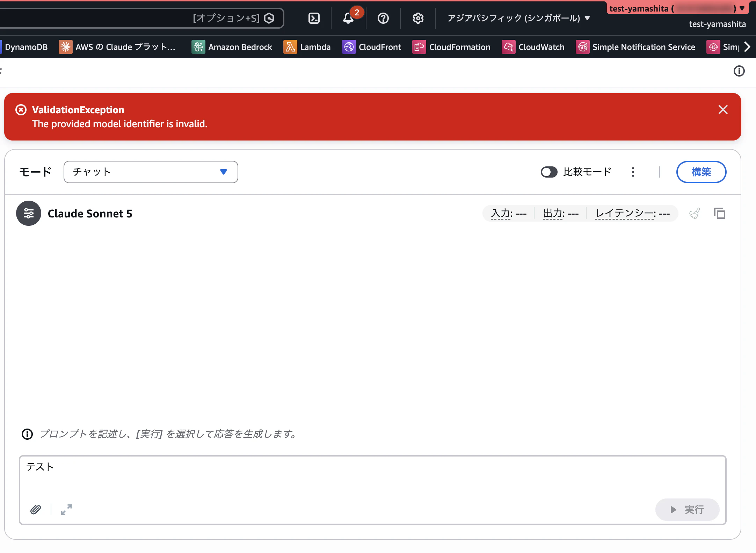Click the 実行 run button
The height and width of the screenshot is (553, 756).
(x=687, y=510)
